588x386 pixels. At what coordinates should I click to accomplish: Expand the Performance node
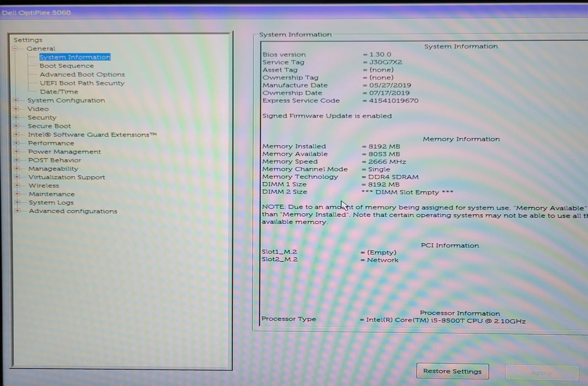[x=17, y=143]
